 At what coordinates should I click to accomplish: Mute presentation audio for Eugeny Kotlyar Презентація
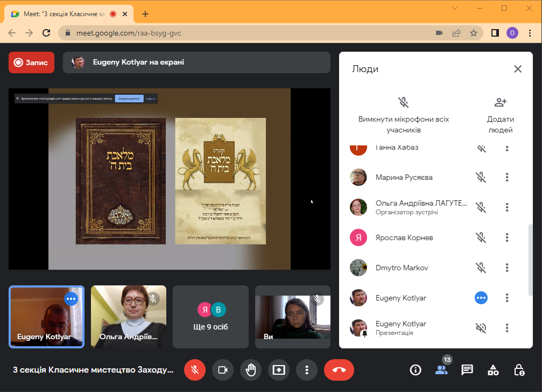(x=481, y=328)
